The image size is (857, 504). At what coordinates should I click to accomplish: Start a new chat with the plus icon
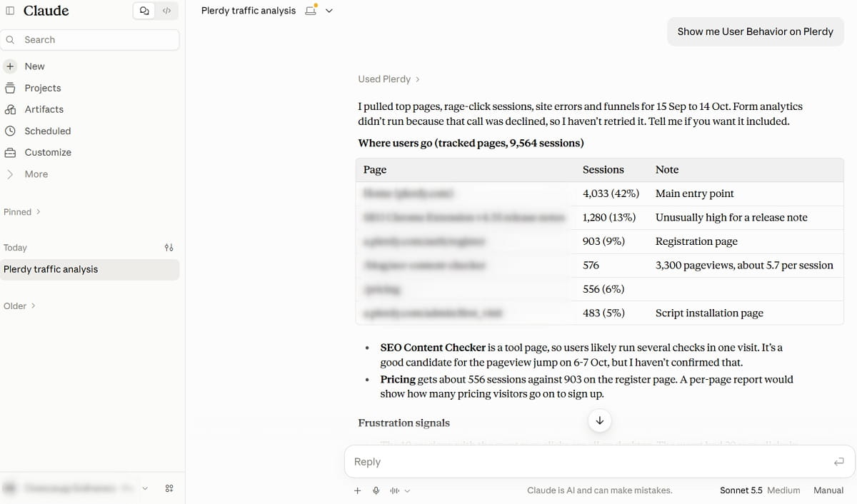[10, 66]
